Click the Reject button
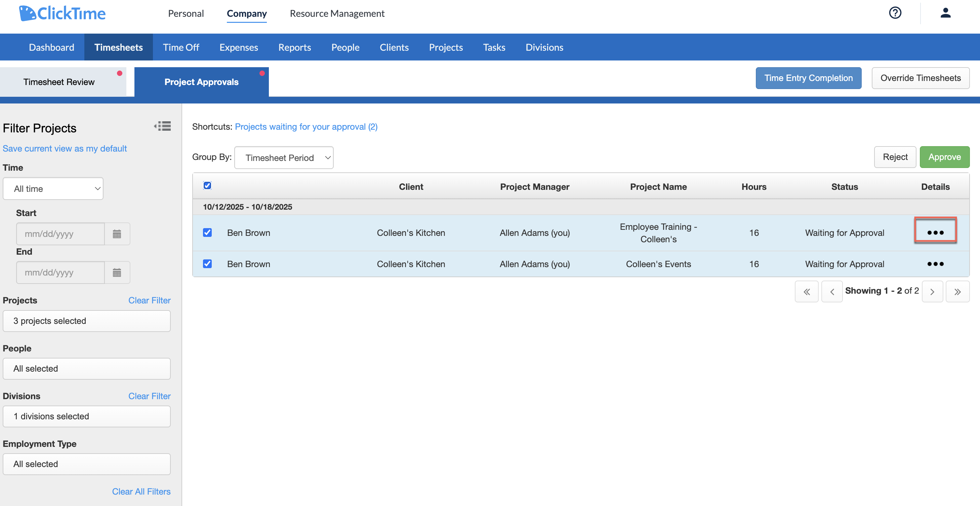 coord(895,157)
